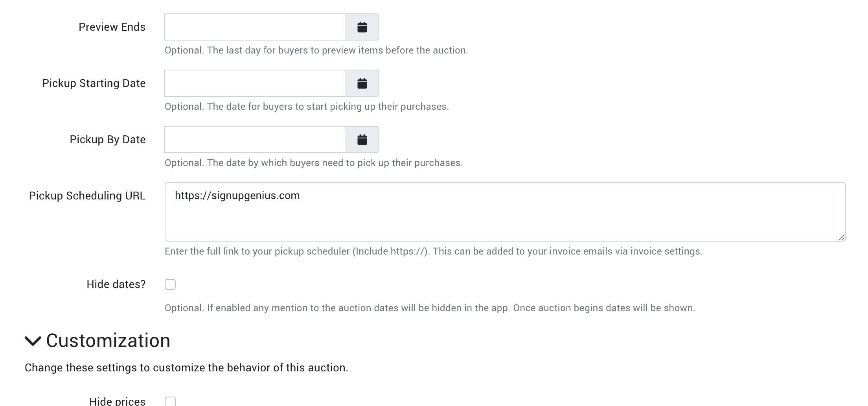
Task: Click the Customization section heading
Action: (x=108, y=341)
